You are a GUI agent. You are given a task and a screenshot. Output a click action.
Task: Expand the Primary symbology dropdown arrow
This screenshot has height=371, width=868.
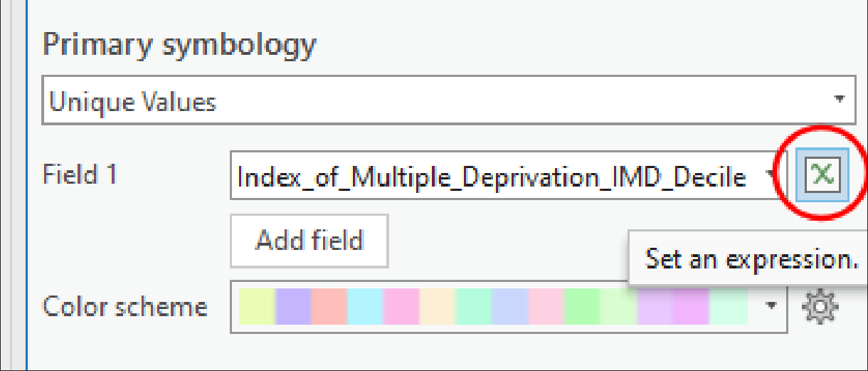(840, 99)
